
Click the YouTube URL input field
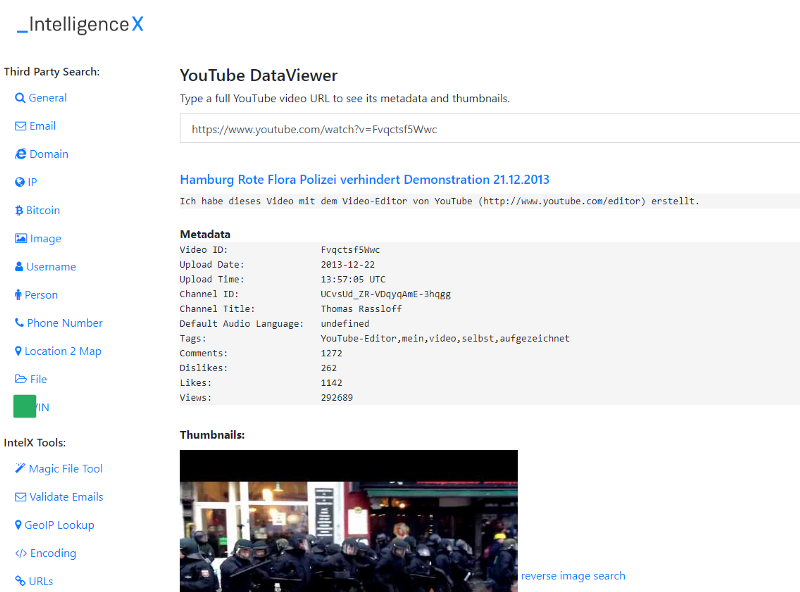point(490,129)
